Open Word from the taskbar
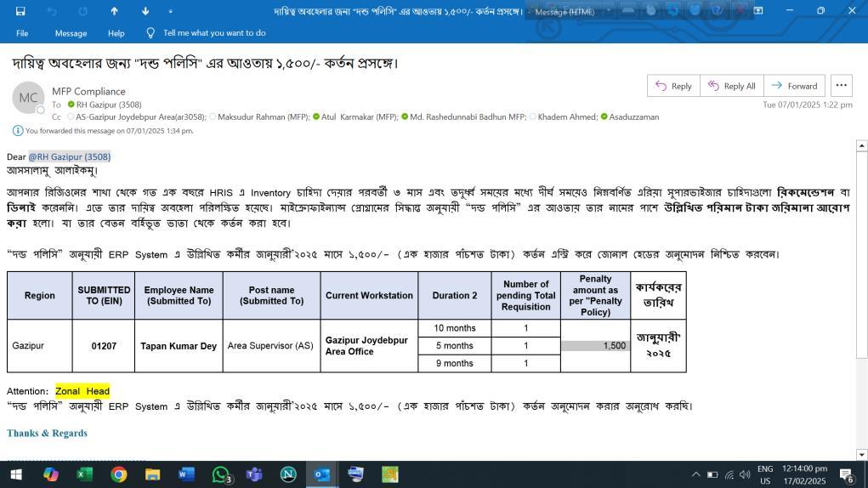This screenshot has width=868, height=488. (x=186, y=474)
